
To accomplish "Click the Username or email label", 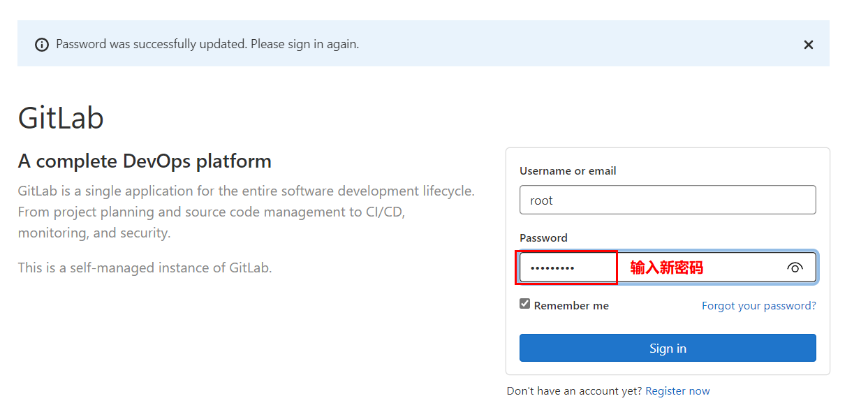I will [x=568, y=171].
